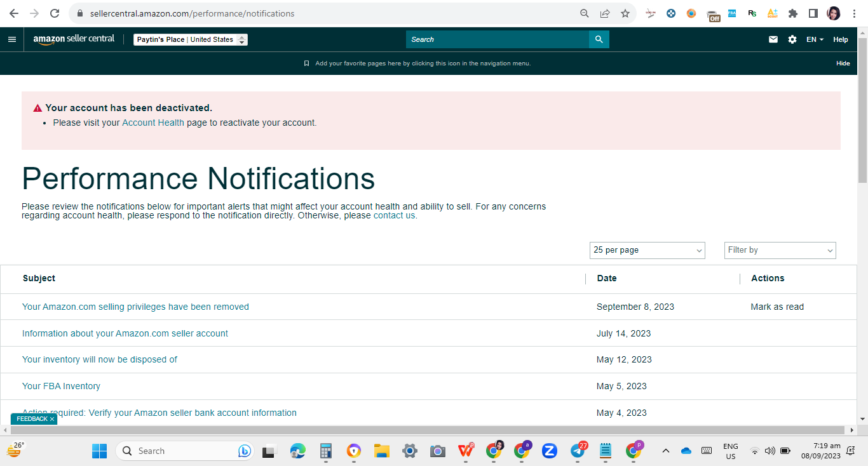Open Task View from the taskbar

tap(269, 451)
